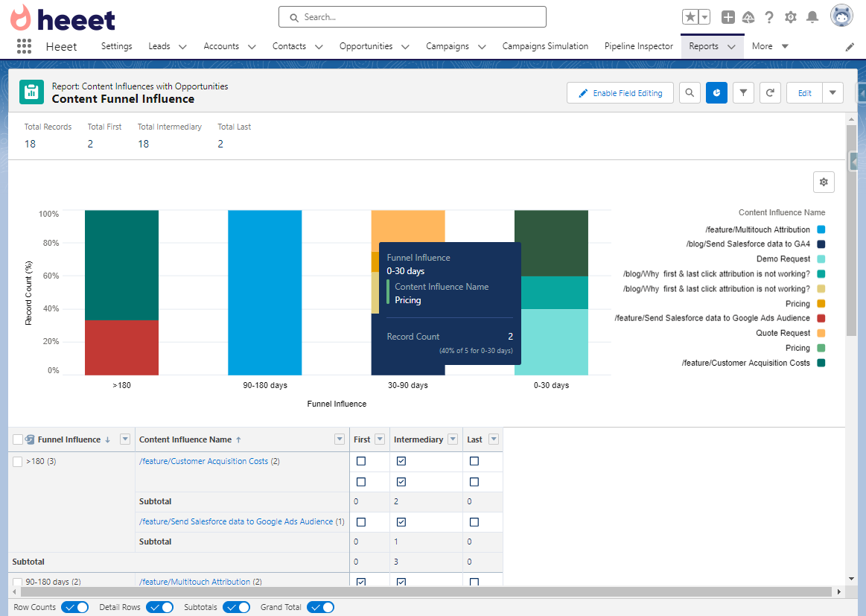The width and height of the screenshot is (866, 616).
Task: Open the Pipeline Inspector tab
Action: (638, 46)
